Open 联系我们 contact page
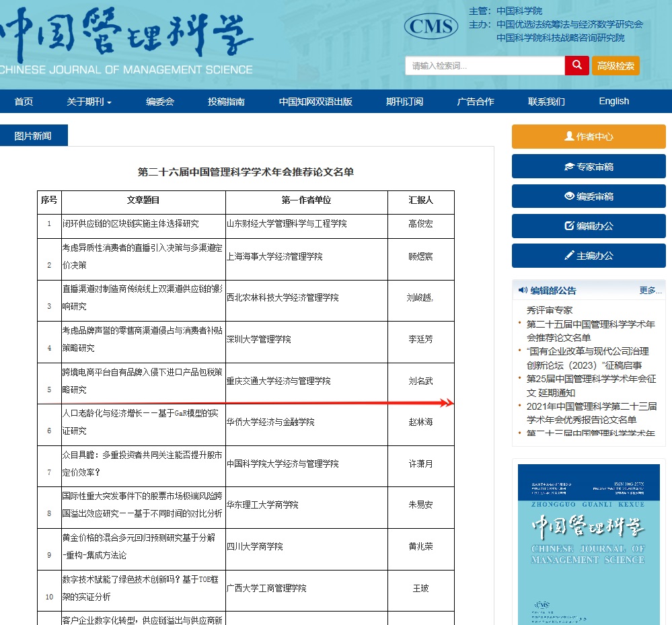The width and height of the screenshot is (672, 625). (x=546, y=102)
